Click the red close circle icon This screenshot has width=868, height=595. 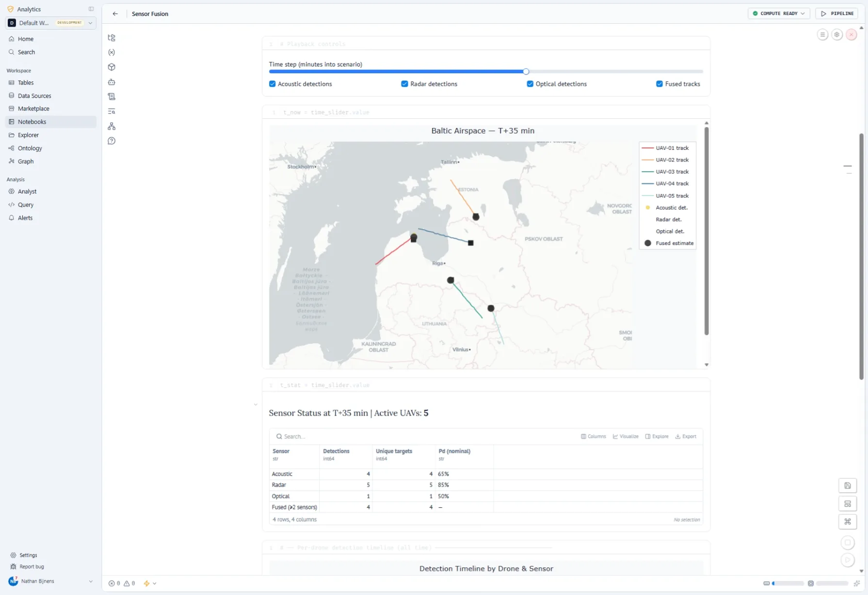(852, 34)
